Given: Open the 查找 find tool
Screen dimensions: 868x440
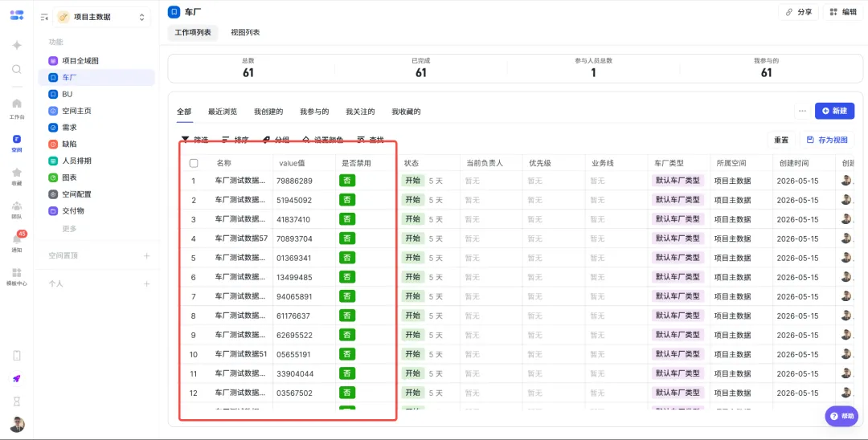Looking at the screenshot, I should pos(371,139).
